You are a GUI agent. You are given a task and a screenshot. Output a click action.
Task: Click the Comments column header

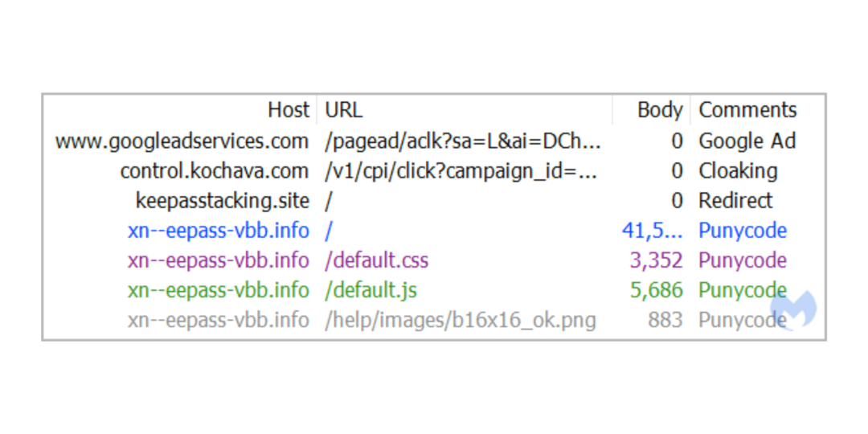747,110
